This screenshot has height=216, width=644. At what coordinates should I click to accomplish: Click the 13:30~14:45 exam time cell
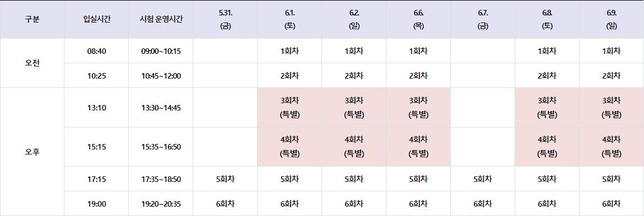161,108
